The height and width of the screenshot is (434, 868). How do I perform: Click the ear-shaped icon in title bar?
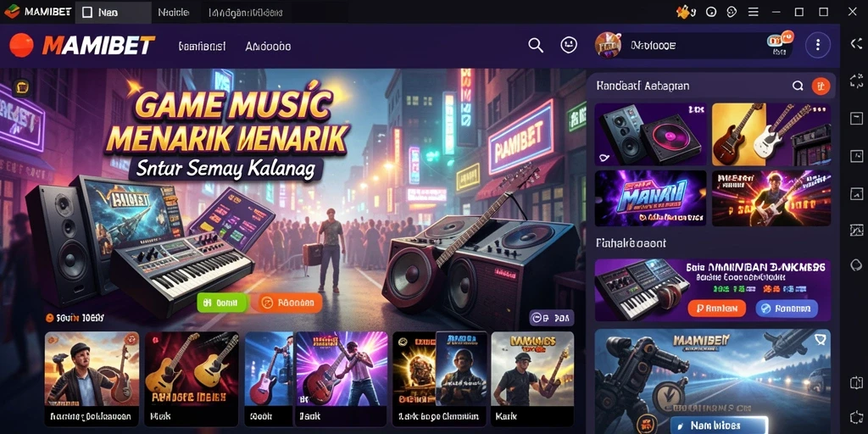click(732, 12)
